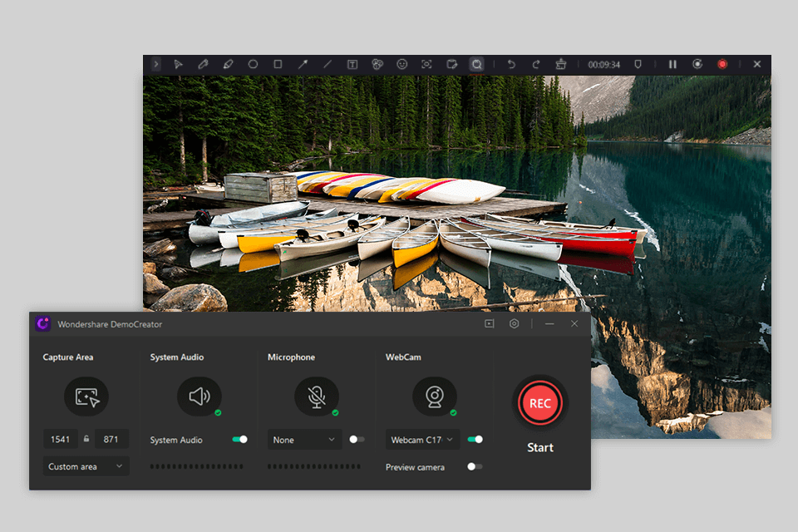The image size is (798, 532).
Task: Click the system audio level meter
Action: 196,466
